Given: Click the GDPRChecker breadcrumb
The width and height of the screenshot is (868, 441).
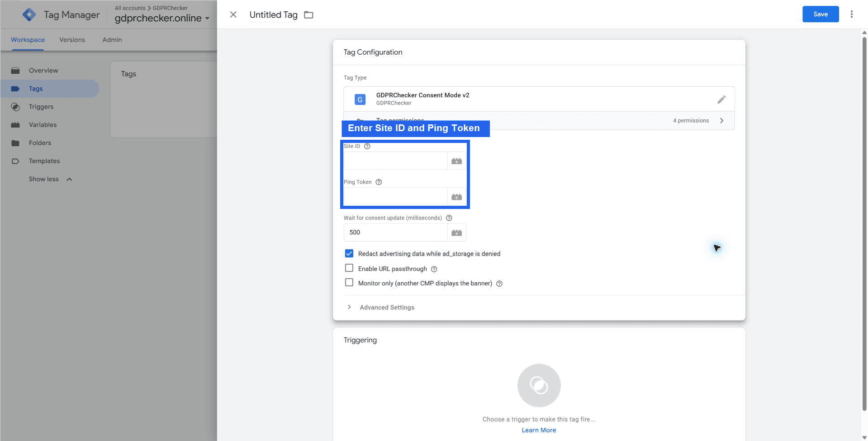Looking at the screenshot, I should 170,8.
